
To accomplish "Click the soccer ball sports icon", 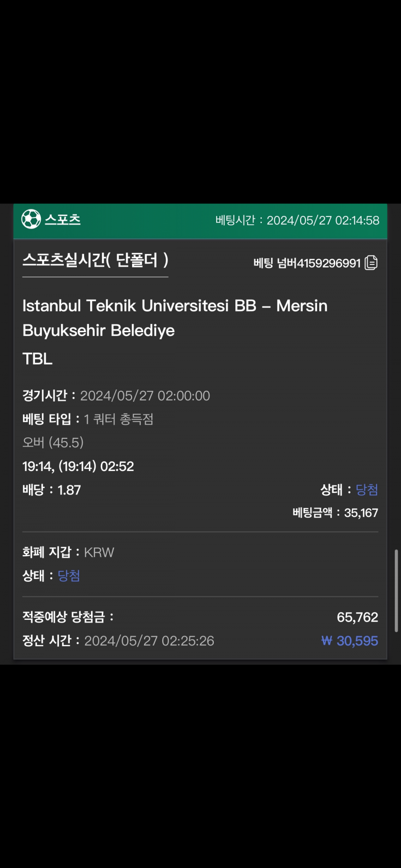I will click(x=31, y=219).
